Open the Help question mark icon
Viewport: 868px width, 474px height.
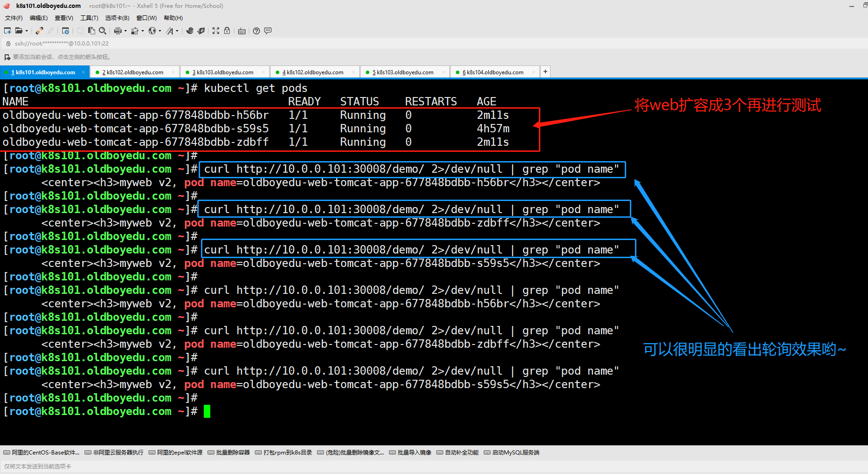[x=256, y=31]
